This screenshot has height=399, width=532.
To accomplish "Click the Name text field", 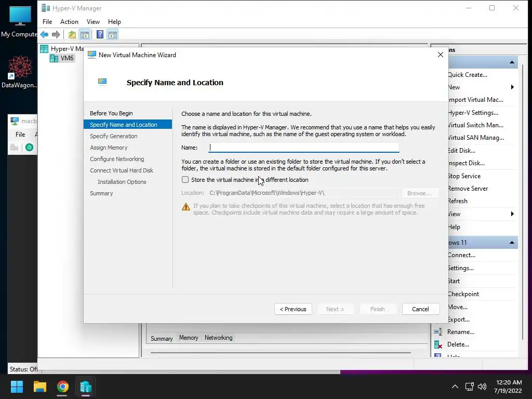I will (303, 147).
